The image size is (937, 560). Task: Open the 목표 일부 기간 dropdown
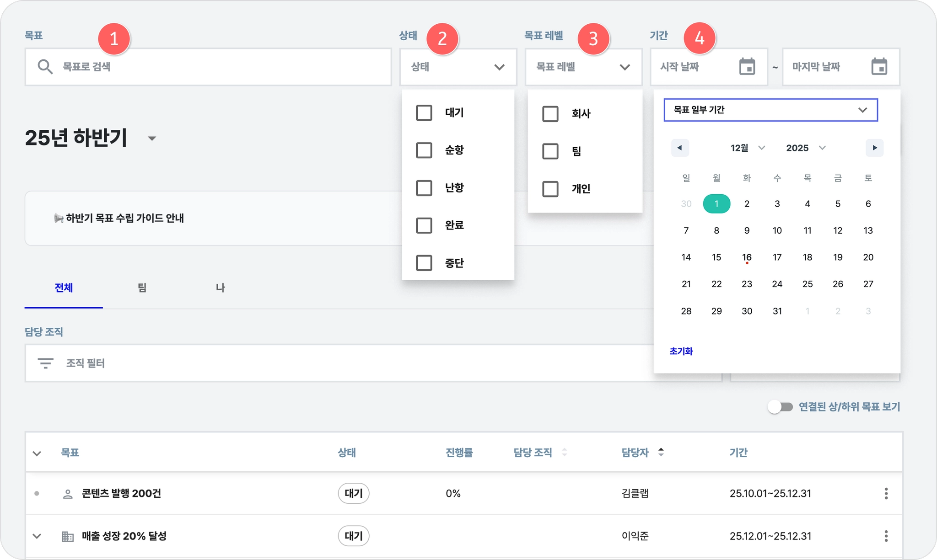click(x=770, y=110)
